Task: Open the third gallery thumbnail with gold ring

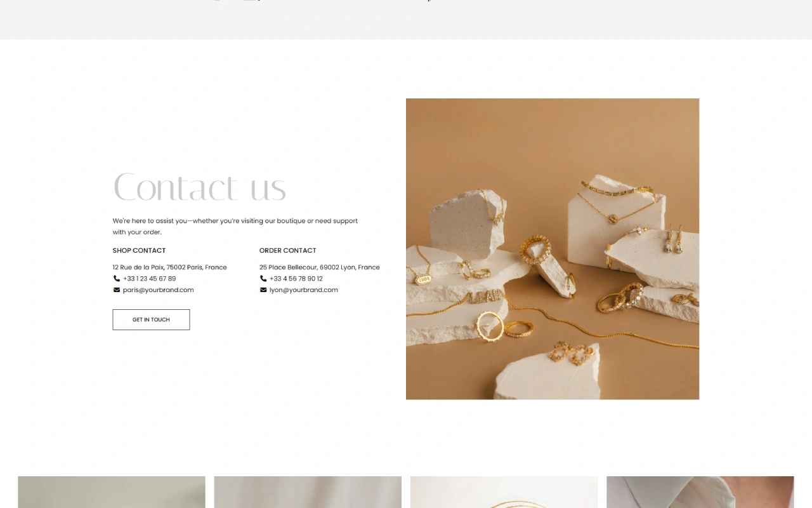Action: (504, 492)
